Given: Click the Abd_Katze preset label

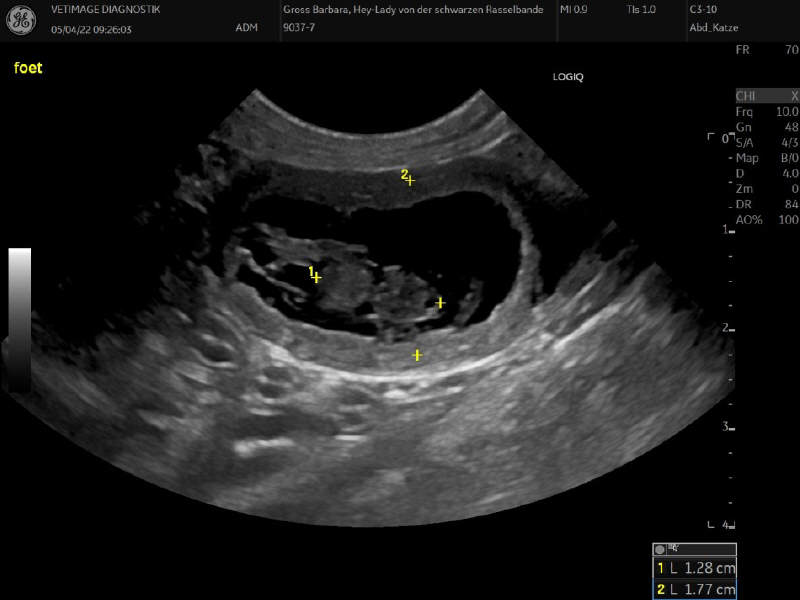Looking at the screenshot, I should (x=714, y=28).
